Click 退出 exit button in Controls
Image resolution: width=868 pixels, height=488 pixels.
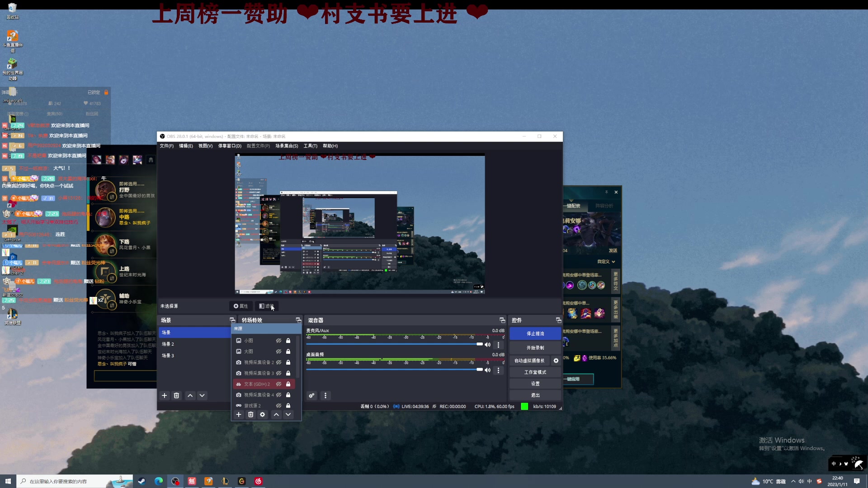click(535, 395)
